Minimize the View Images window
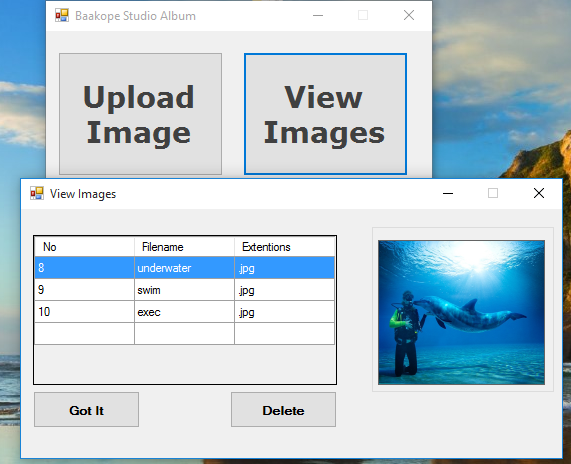Viewport: 571px width, 464px height. click(x=448, y=193)
